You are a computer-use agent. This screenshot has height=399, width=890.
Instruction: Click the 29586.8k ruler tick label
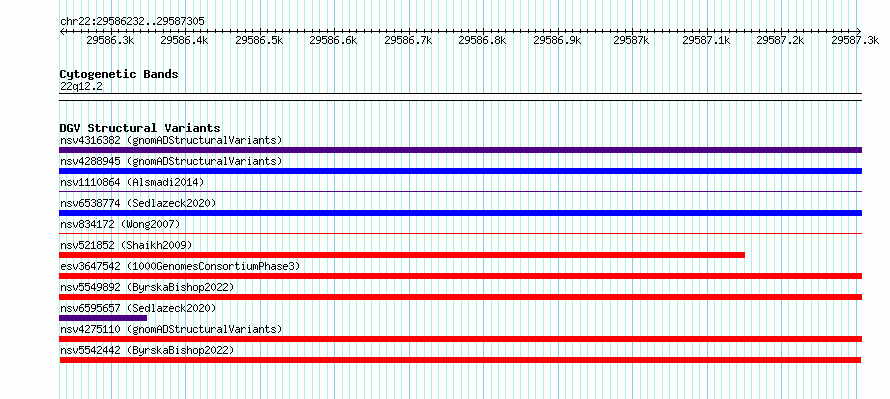482,40
